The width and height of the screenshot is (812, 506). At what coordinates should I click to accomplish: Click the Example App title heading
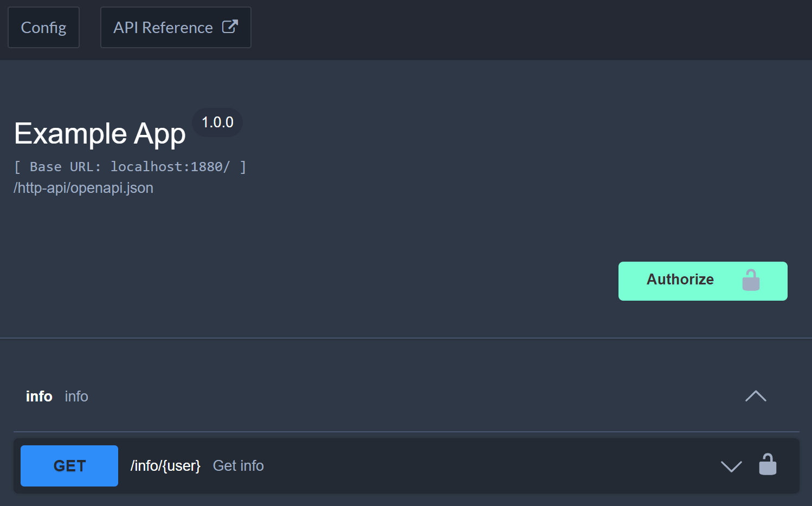point(100,134)
